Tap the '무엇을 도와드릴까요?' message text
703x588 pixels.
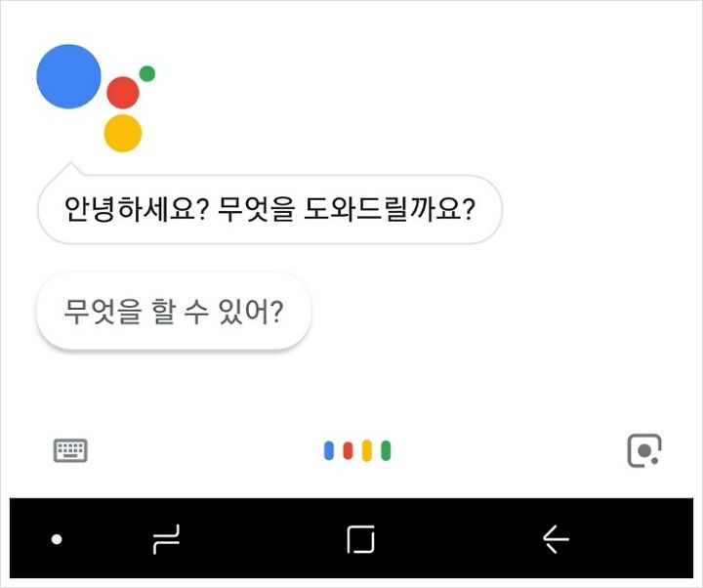click(x=346, y=209)
